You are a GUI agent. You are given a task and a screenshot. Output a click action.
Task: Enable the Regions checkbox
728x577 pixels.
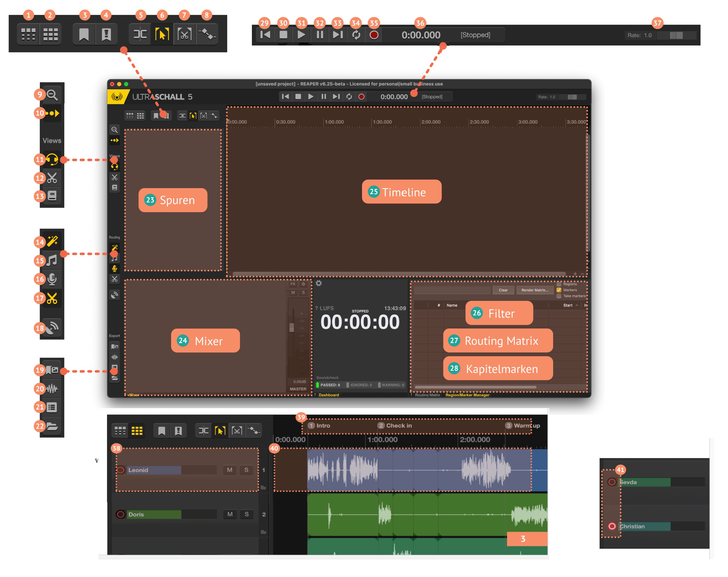(x=559, y=284)
